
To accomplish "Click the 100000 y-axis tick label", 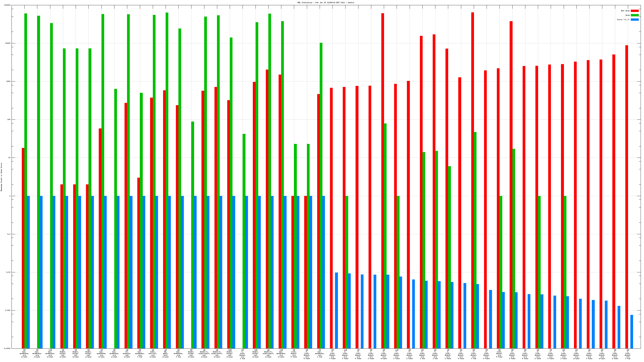I will pos(8,5).
